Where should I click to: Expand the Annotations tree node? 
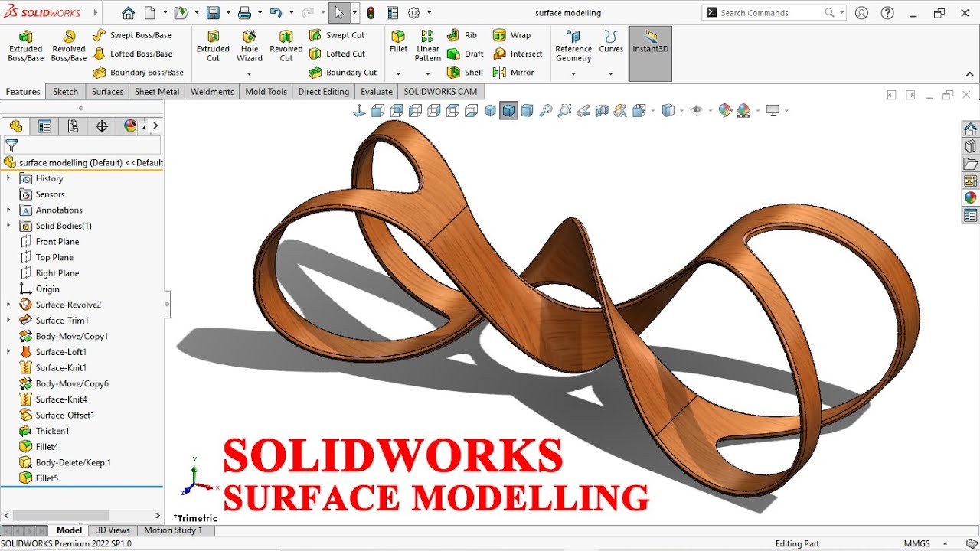[x=8, y=210]
